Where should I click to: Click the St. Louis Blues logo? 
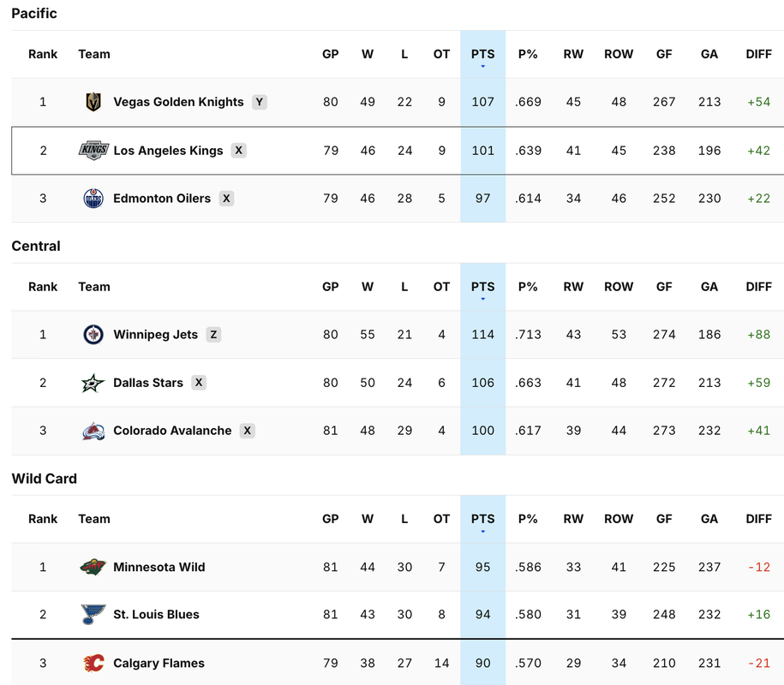93,614
